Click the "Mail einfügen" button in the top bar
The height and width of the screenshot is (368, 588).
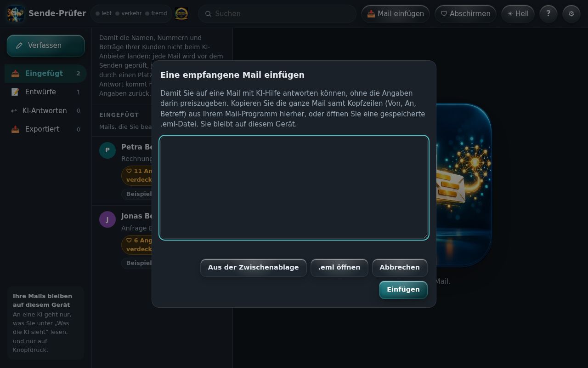pos(396,14)
